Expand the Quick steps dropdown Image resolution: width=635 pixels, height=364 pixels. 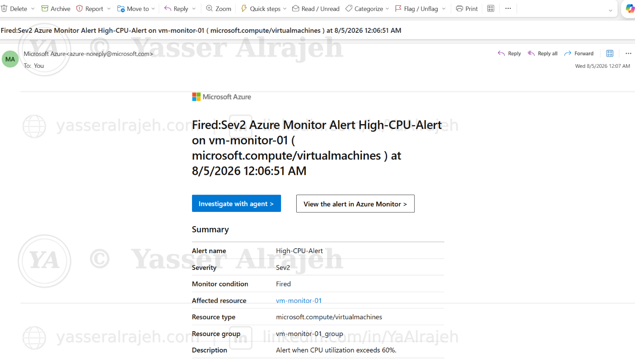click(x=285, y=9)
